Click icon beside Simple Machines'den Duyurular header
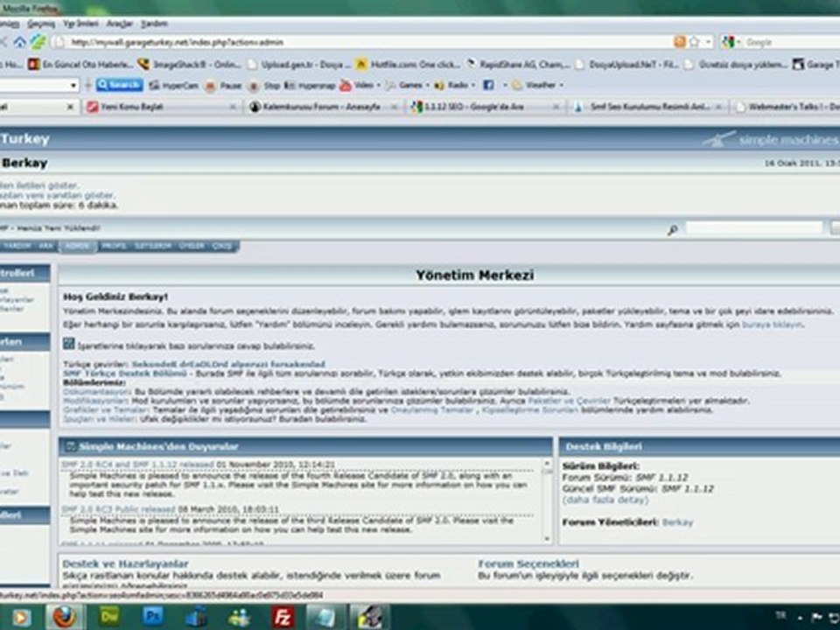The width and height of the screenshot is (840, 630). 70,446
